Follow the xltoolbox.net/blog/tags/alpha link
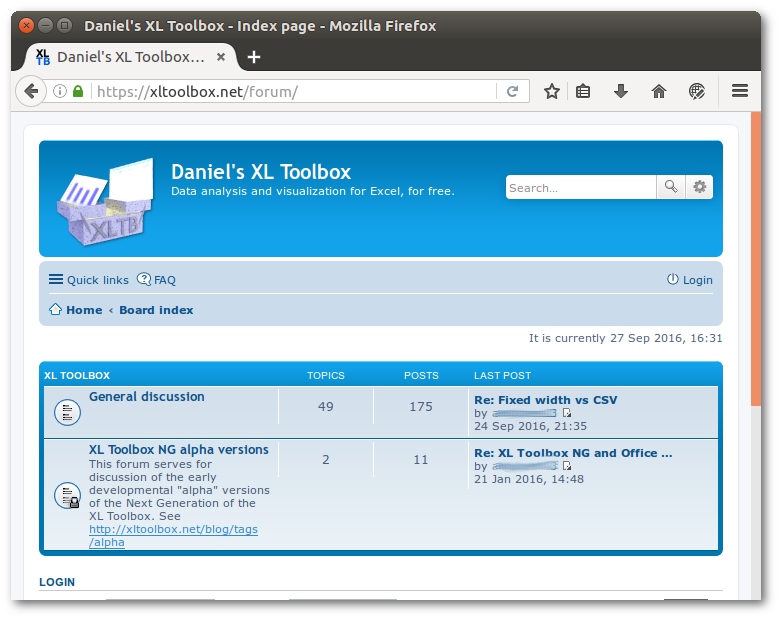This screenshot has height=619, width=780. [x=173, y=535]
